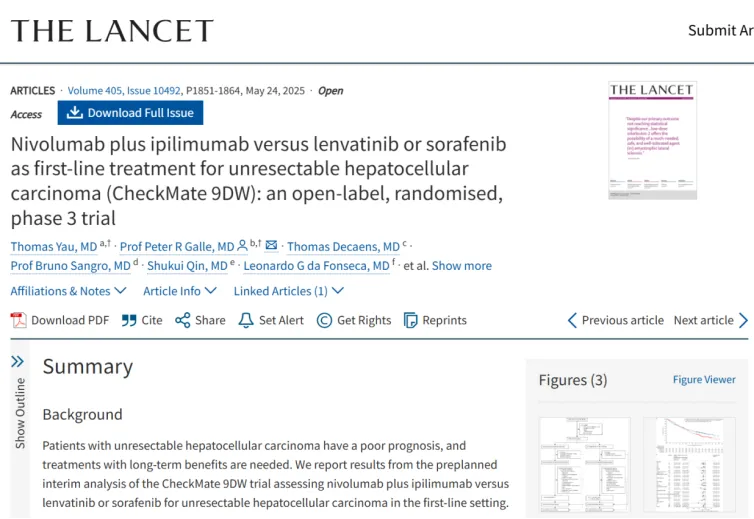Open the Figure Viewer
754x519 pixels.
pos(704,380)
